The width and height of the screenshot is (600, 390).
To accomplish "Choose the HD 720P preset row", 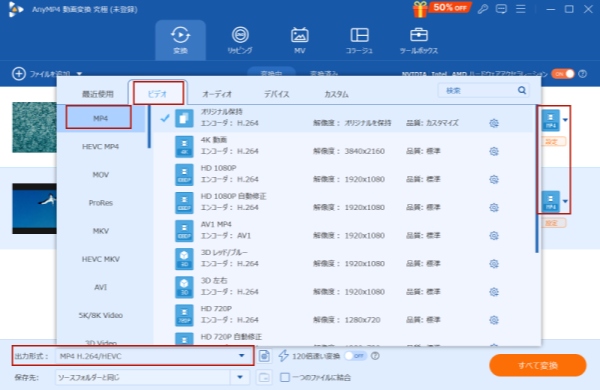I will click(344, 315).
